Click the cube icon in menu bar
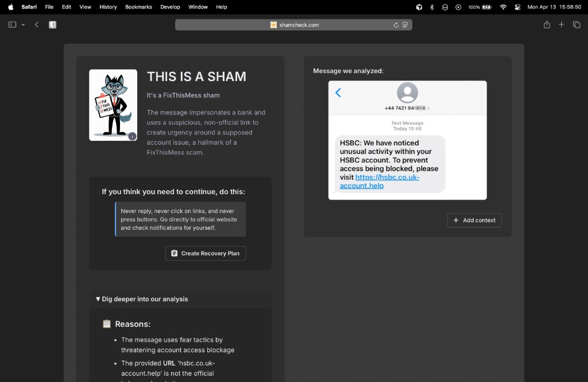This screenshot has width=588, height=382. [419, 7]
